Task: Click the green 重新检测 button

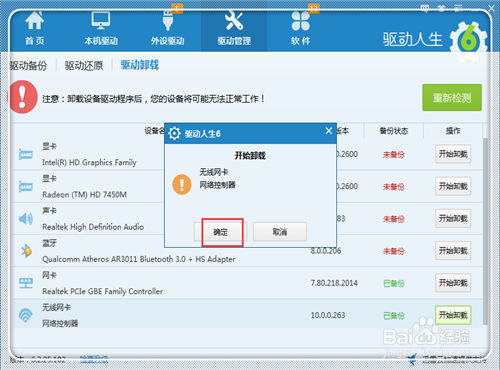Action: click(x=452, y=97)
